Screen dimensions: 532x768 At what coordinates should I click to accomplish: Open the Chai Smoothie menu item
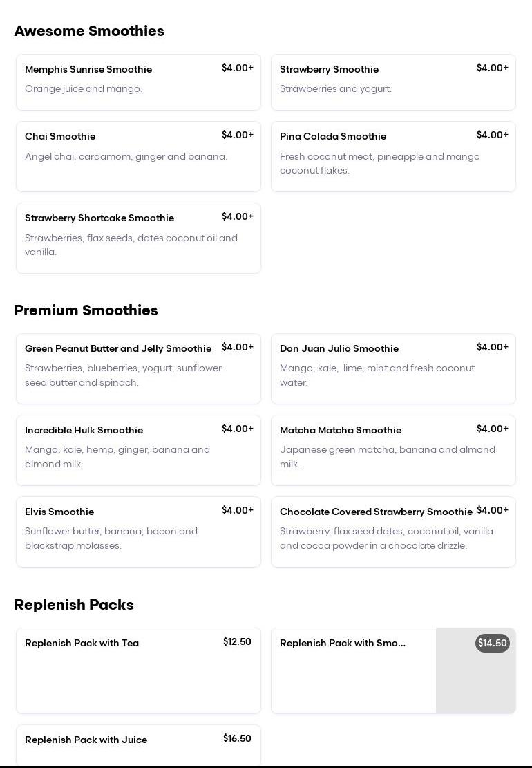click(138, 156)
